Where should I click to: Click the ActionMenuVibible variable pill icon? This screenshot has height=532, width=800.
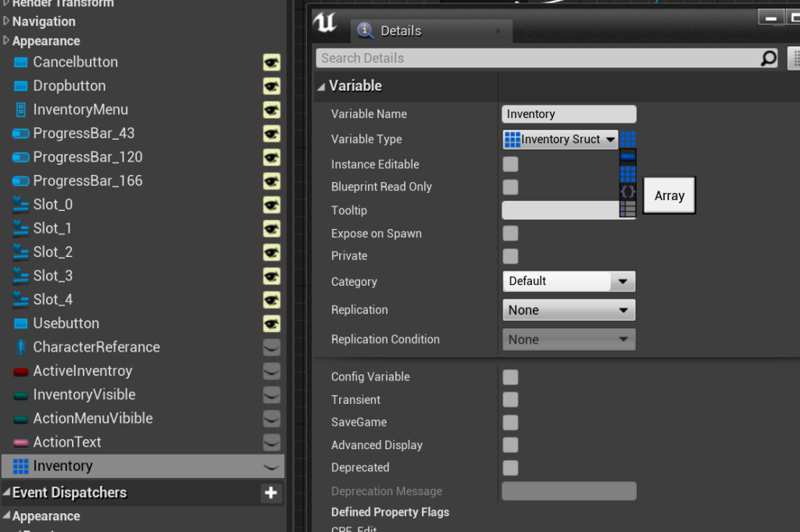pos(20,420)
